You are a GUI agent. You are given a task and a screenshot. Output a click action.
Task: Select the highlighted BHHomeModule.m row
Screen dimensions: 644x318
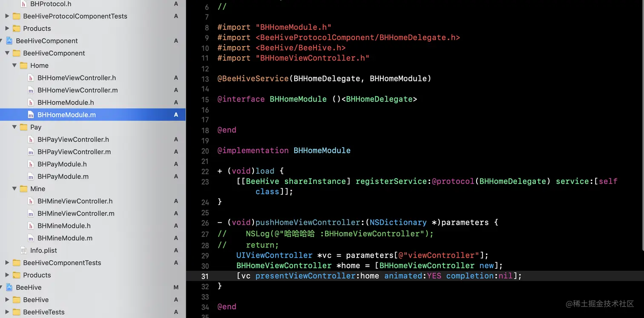point(93,115)
